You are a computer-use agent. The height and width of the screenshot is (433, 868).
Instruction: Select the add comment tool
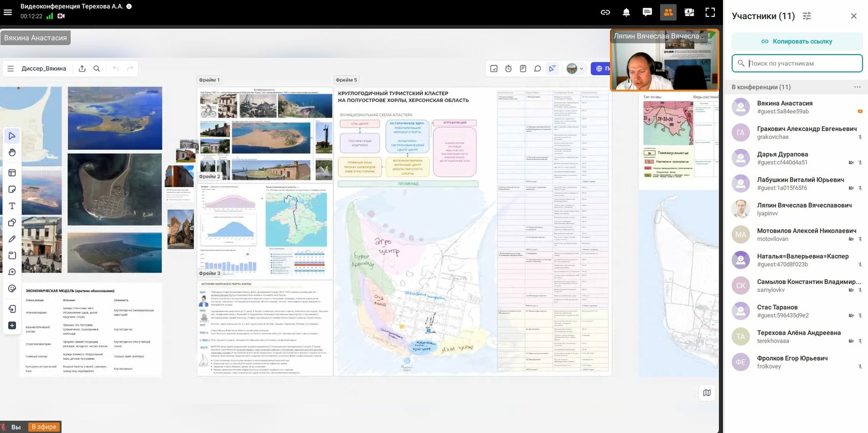pyautogui.click(x=12, y=272)
